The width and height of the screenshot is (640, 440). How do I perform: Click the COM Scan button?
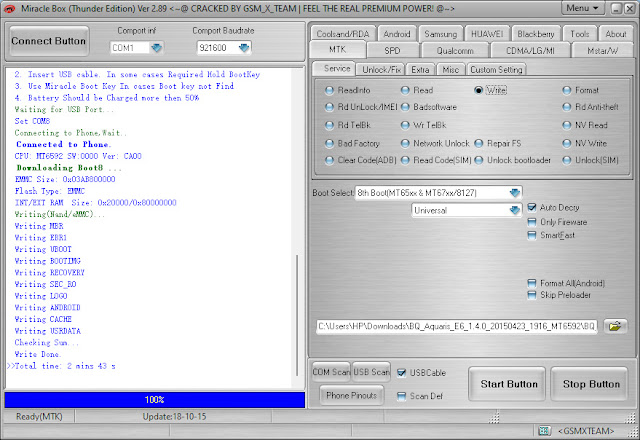point(331,372)
